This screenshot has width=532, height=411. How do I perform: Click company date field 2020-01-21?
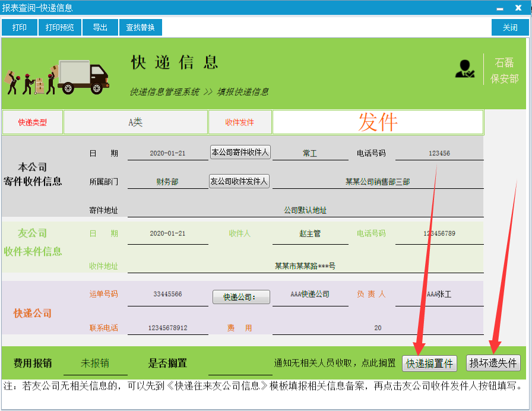pos(167,153)
